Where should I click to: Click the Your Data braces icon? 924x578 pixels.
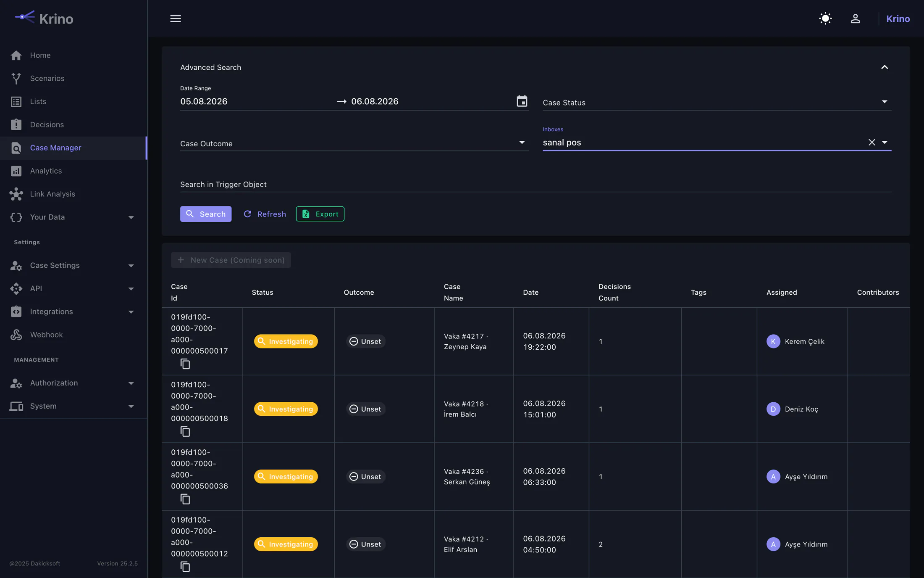coord(16,217)
